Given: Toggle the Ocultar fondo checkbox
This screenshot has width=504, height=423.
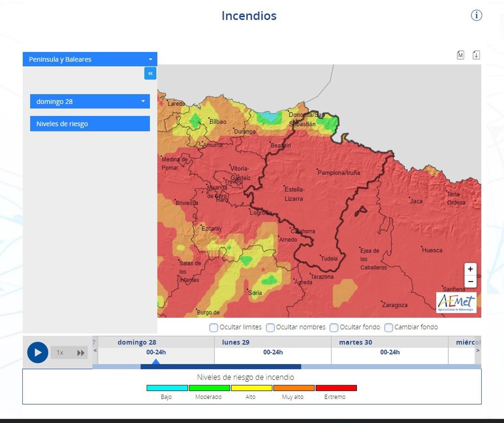Looking at the screenshot, I should (x=334, y=327).
